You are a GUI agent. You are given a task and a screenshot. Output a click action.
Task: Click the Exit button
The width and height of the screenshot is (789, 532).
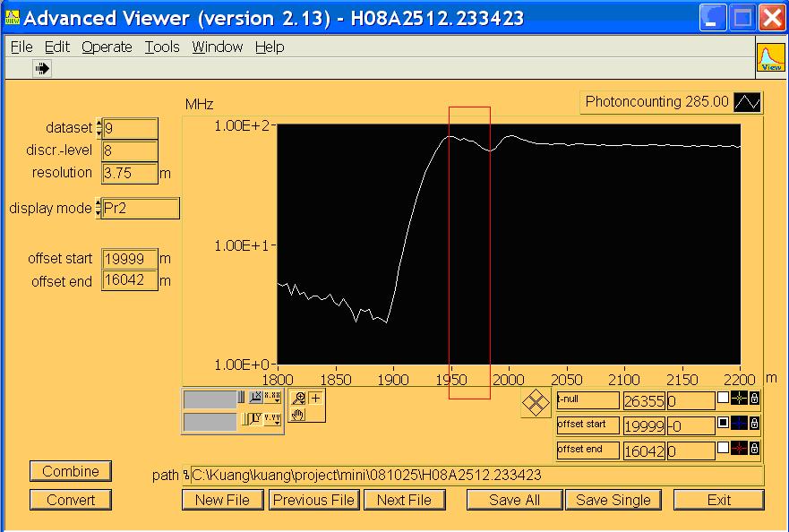tap(719, 500)
